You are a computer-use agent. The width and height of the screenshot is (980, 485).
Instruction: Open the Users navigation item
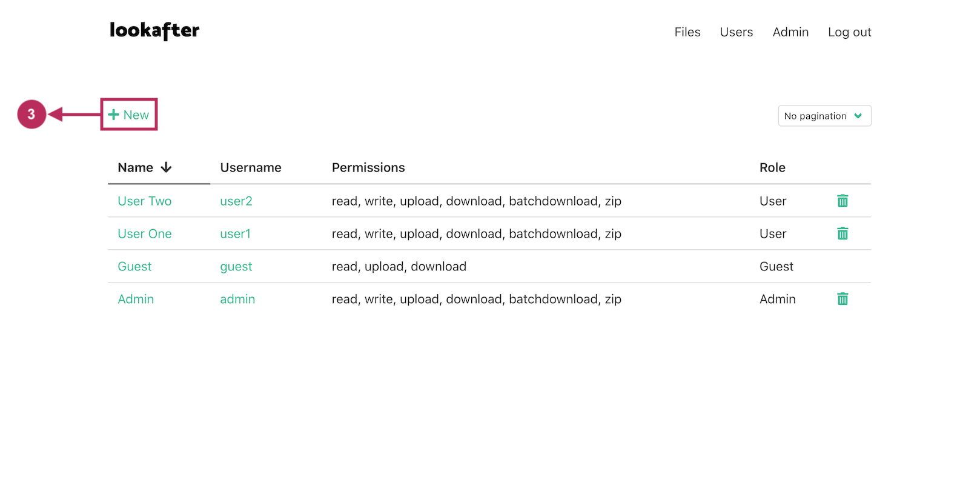tap(736, 32)
